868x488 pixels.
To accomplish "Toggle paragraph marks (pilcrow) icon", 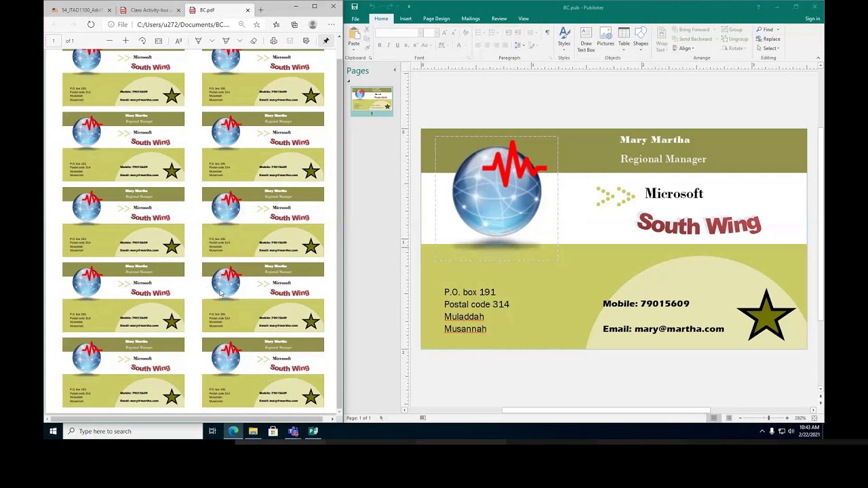I will 547,33.
